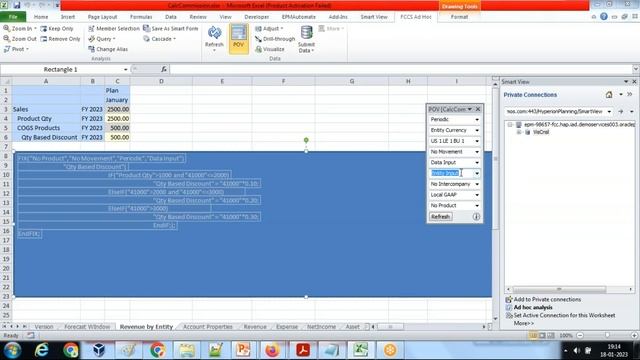Click the Visualize button
The image size is (640, 360).
[270, 49]
